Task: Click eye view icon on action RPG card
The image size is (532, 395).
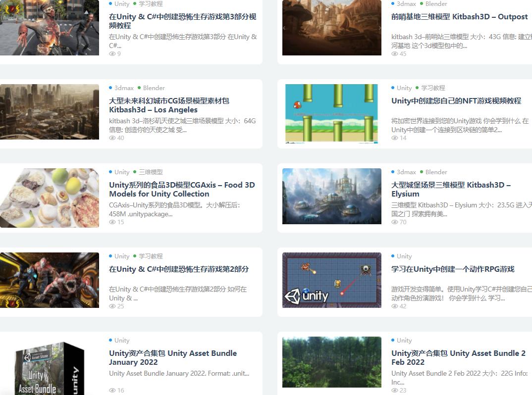Action: (395, 306)
